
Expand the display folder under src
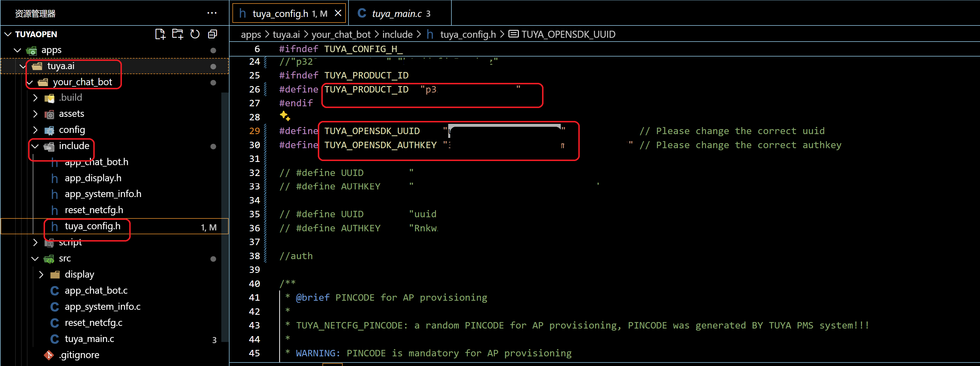(x=41, y=275)
